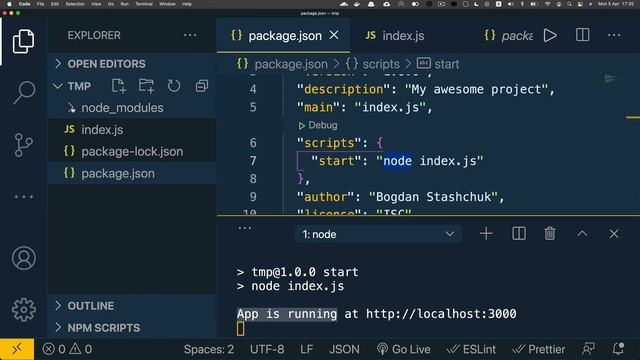The image size is (640, 360).
Task: Collapse all folders in Explorer
Action: coord(202,86)
